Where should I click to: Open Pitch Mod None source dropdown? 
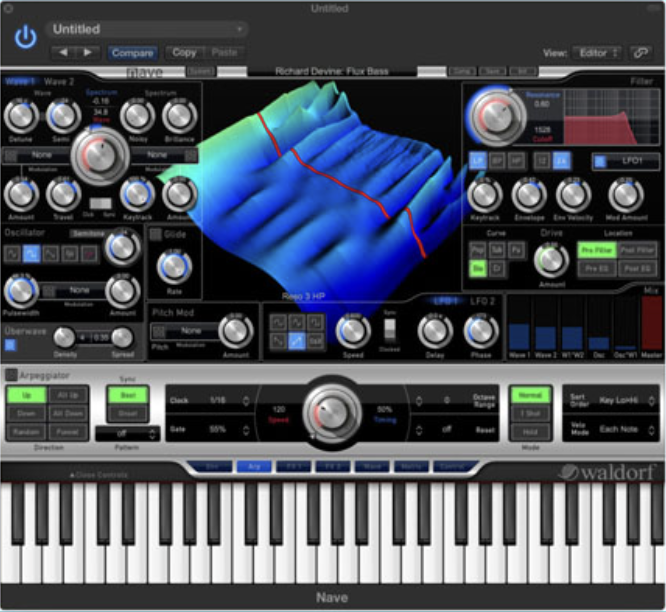click(x=185, y=331)
